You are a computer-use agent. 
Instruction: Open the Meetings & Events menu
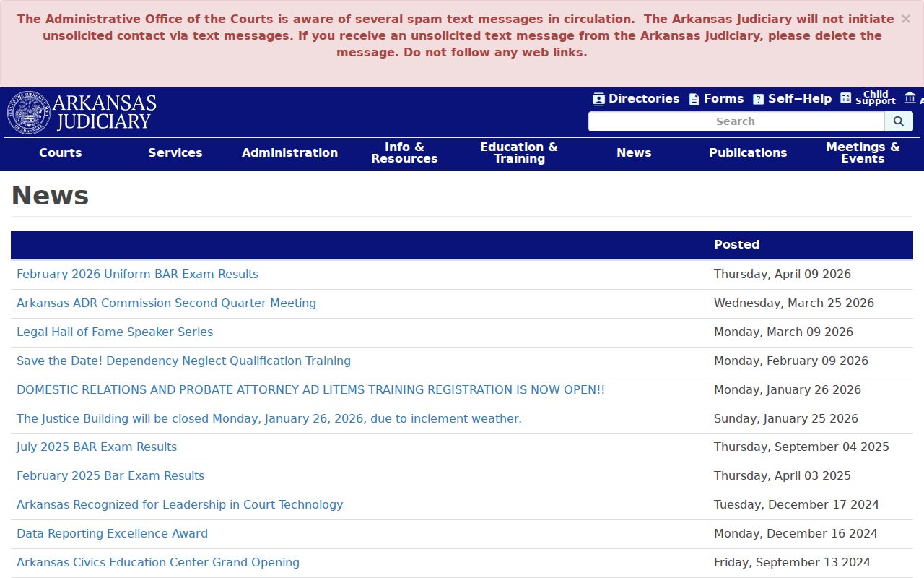pos(863,152)
